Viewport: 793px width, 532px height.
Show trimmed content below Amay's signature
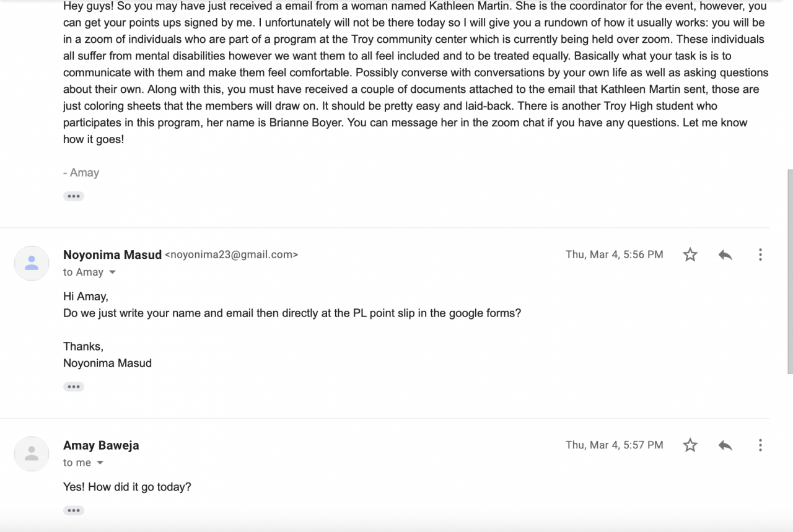point(74,196)
